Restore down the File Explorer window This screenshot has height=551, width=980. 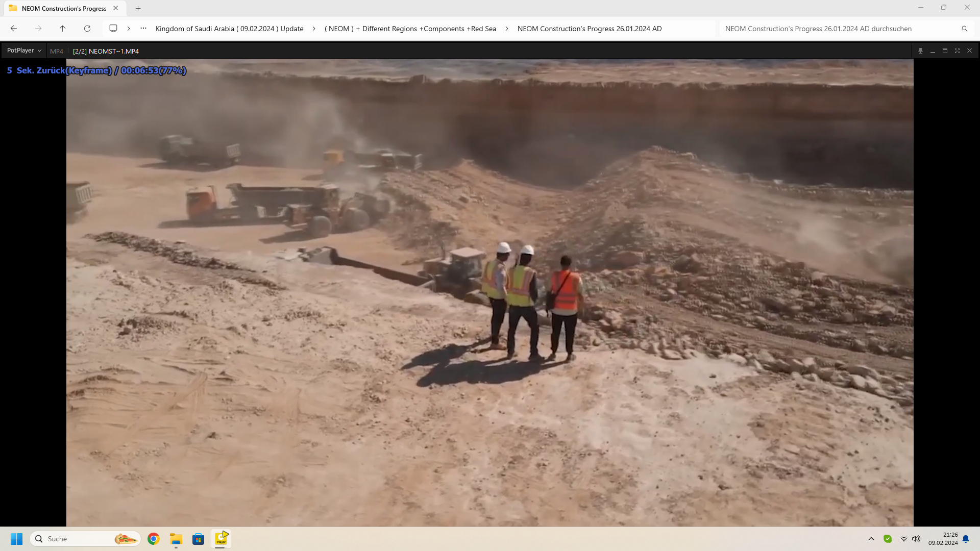(x=944, y=8)
